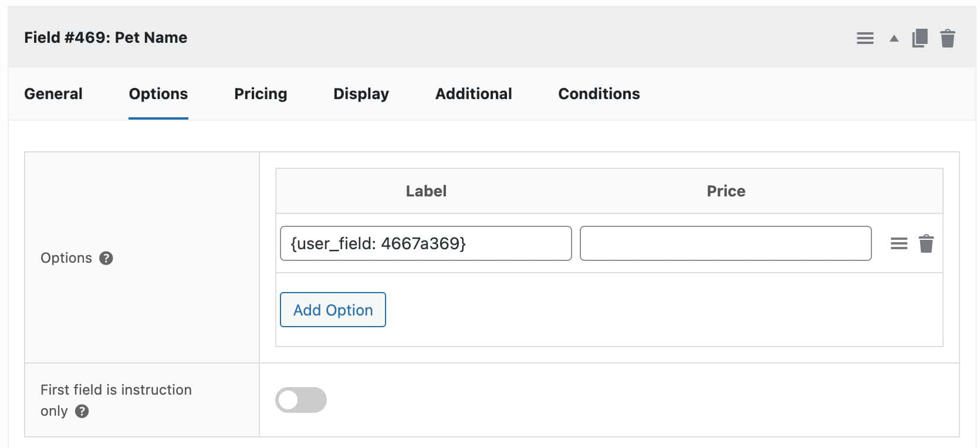Open the Pricing tab
Viewport: 980px width, 448px height.
click(x=261, y=94)
